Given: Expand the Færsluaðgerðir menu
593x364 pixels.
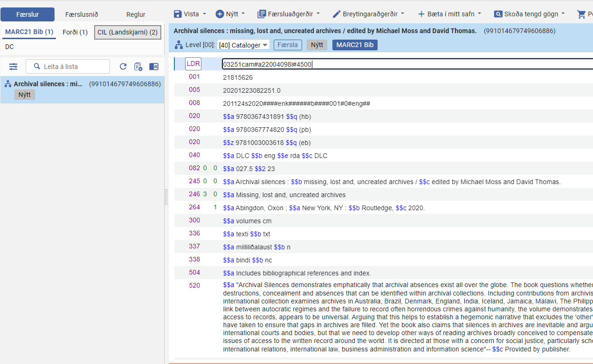Looking at the screenshot, I should [289, 14].
